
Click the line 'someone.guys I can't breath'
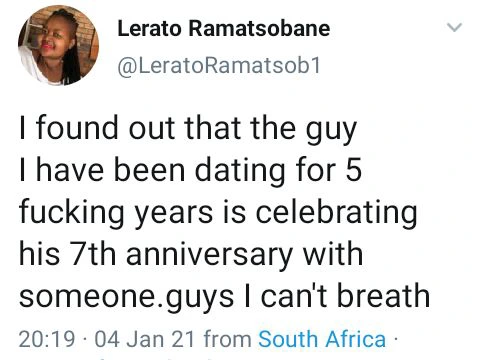tap(224, 297)
